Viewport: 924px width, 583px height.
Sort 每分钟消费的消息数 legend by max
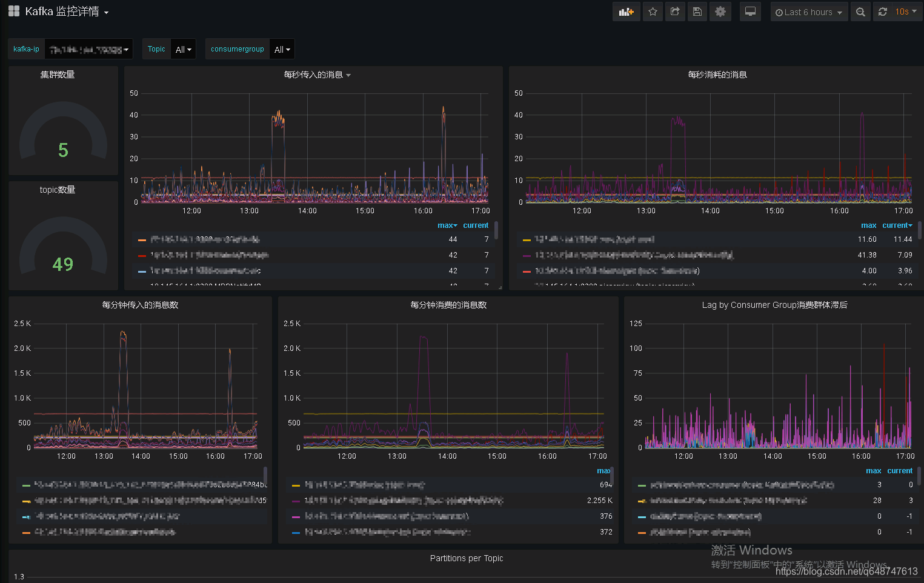(x=604, y=471)
